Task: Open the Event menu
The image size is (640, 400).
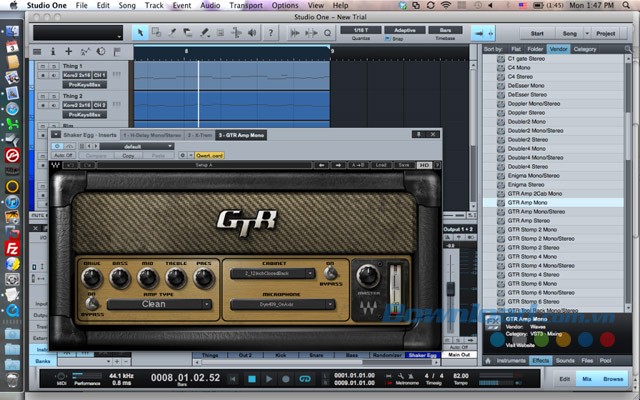Action: pyautogui.click(x=182, y=5)
